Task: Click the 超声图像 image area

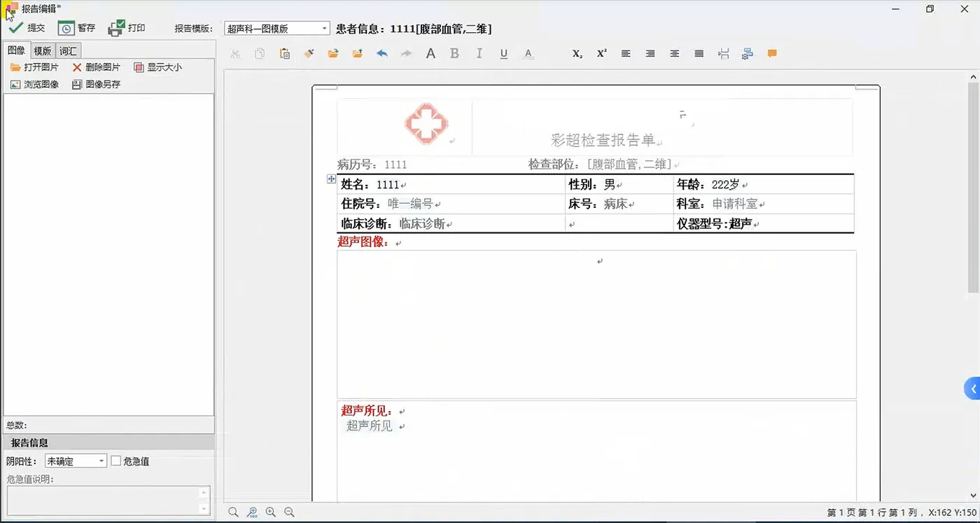Action: (596, 324)
